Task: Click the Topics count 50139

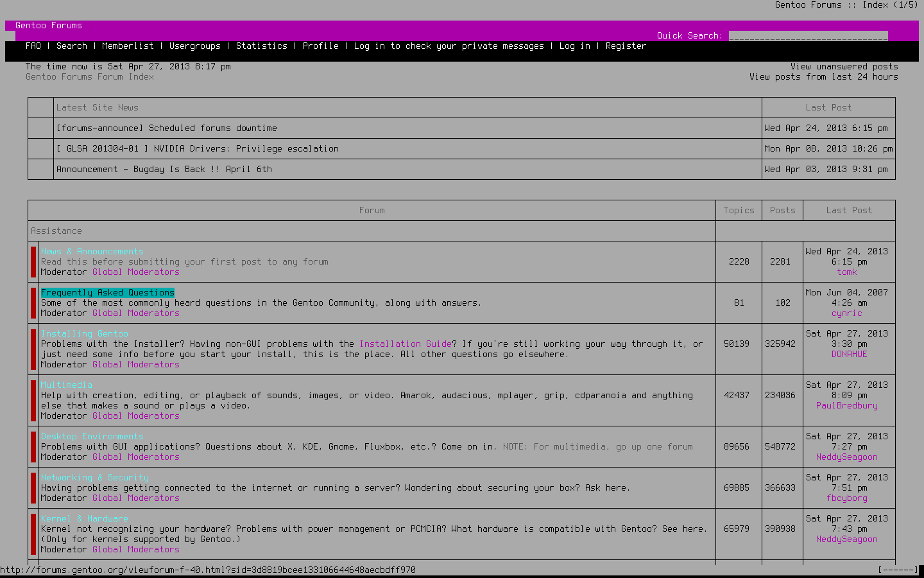Action: pyautogui.click(x=737, y=344)
